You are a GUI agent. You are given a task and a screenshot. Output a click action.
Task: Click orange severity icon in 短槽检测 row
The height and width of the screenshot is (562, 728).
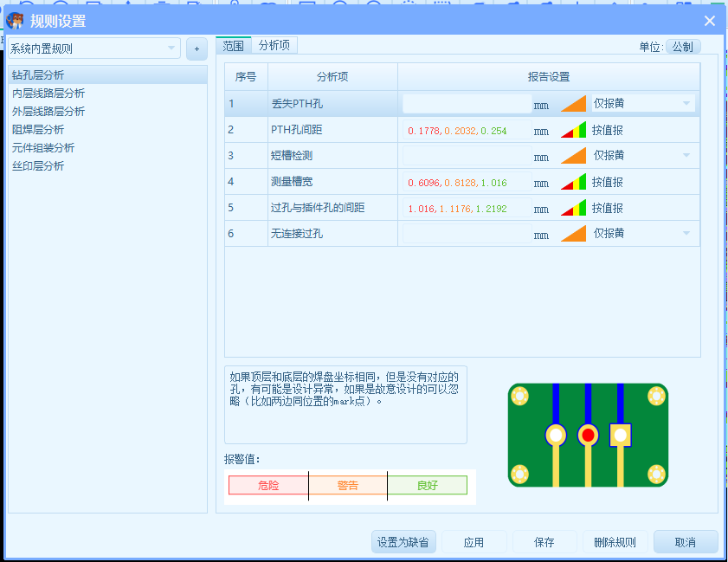tap(573, 156)
